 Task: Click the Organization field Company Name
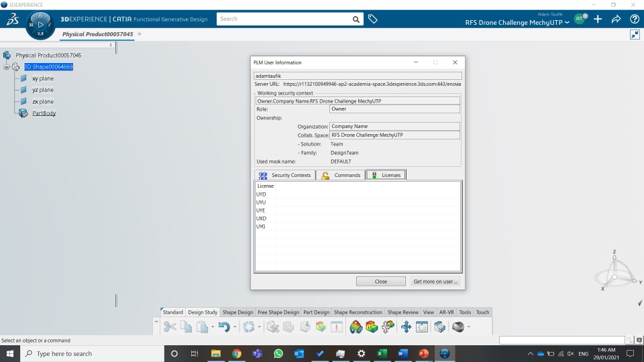[394, 127]
